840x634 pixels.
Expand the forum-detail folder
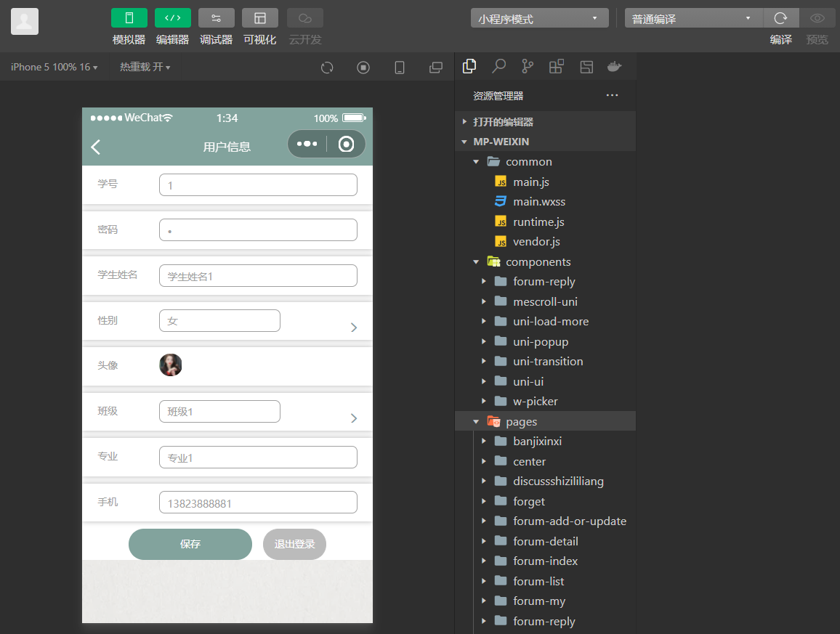(546, 541)
